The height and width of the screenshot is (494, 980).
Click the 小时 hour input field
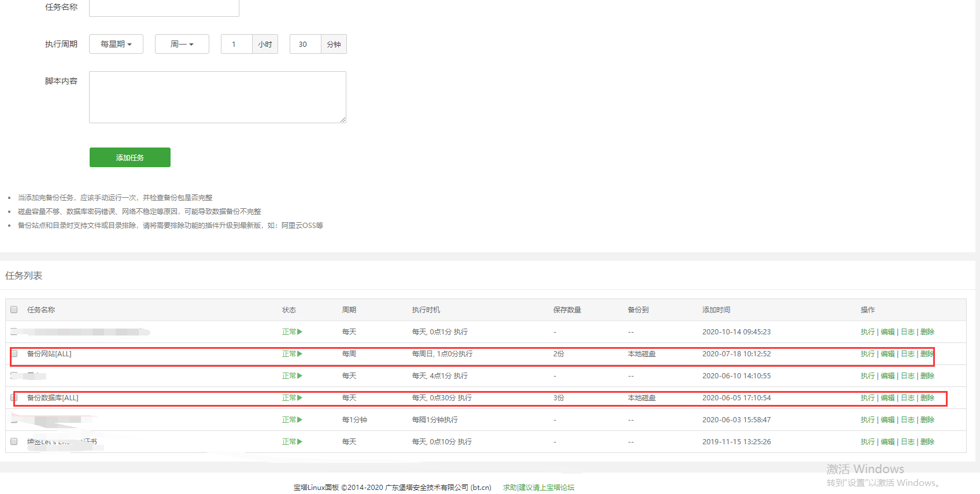point(236,44)
